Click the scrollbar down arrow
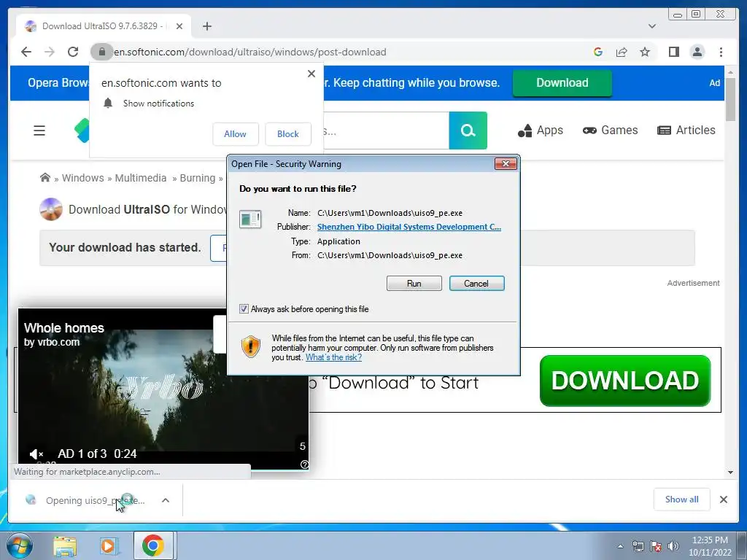This screenshot has width=747, height=560. pyautogui.click(x=730, y=472)
